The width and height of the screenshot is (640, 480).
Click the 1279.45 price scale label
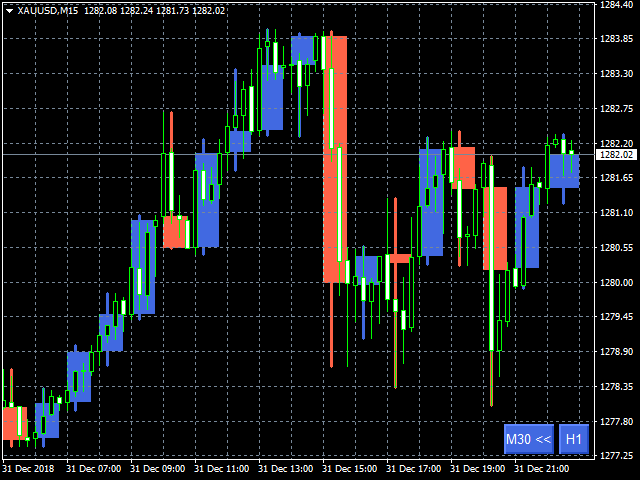[616, 316]
